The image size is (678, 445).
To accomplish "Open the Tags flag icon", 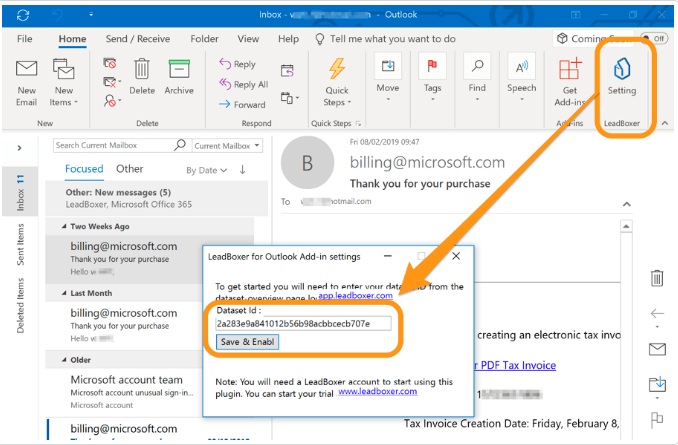I will tap(432, 66).
